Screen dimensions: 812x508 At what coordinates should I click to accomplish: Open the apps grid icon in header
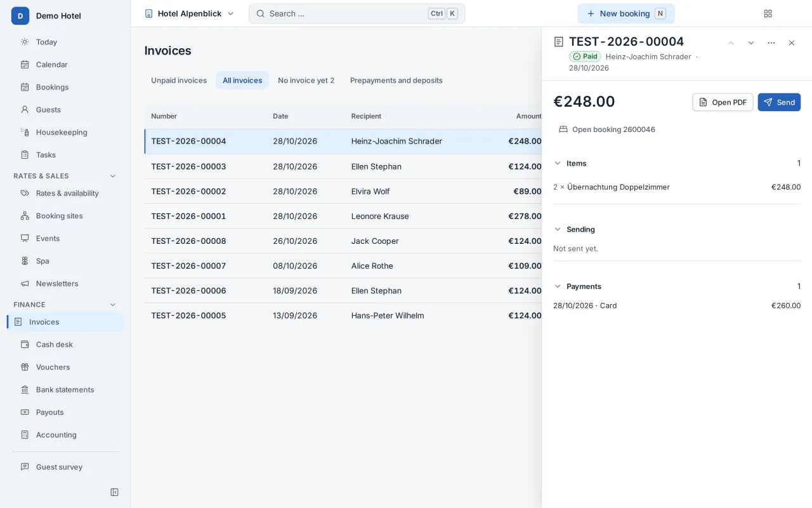(x=768, y=13)
